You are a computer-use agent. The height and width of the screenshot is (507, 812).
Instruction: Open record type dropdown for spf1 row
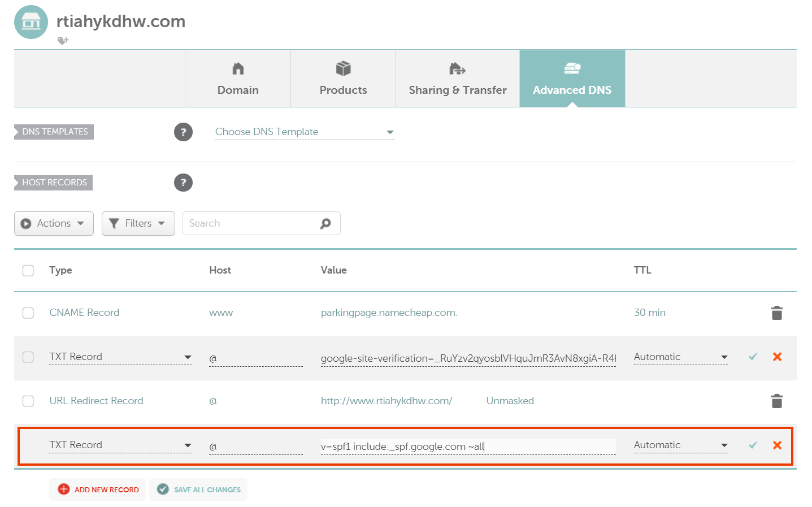[x=120, y=445]
